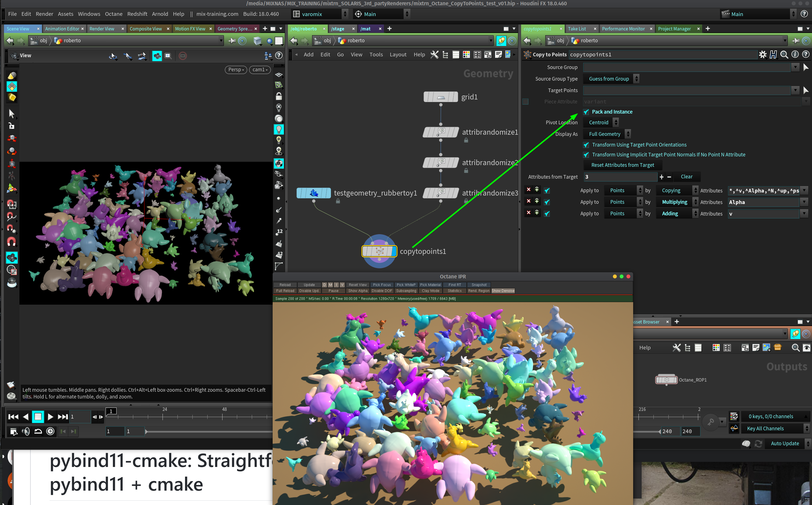Select the attribrandomize1 node
This screenshot has height=505, width=812.
click(x=441, y=132)
